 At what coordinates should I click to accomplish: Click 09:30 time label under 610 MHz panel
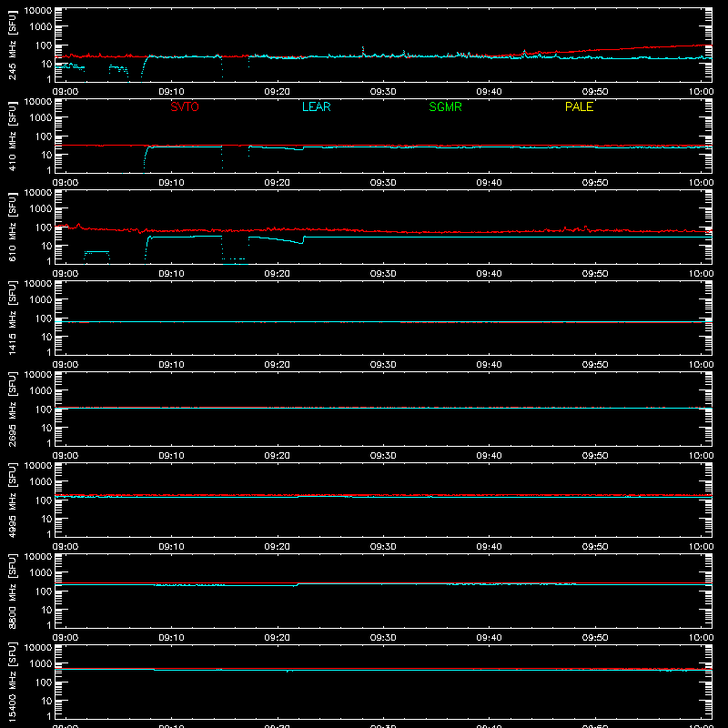pos(383,274)
